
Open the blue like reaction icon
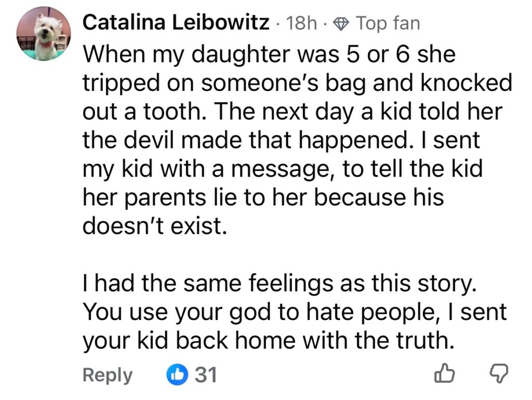click(178, 375)
